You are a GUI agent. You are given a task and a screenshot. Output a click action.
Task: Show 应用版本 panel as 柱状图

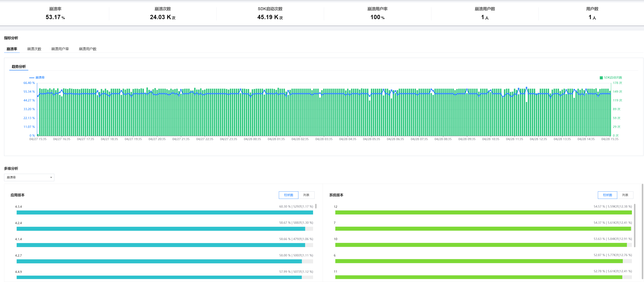288,195
